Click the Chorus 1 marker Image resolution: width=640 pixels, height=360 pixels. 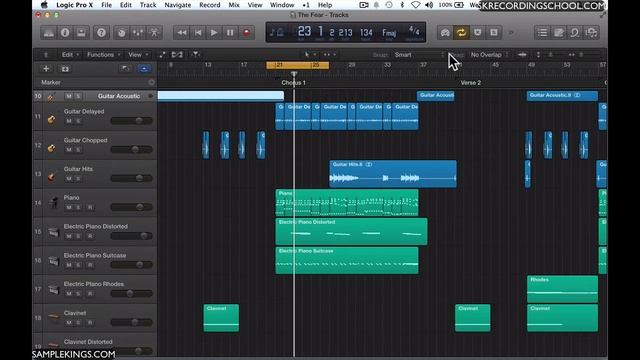point(293,82)
